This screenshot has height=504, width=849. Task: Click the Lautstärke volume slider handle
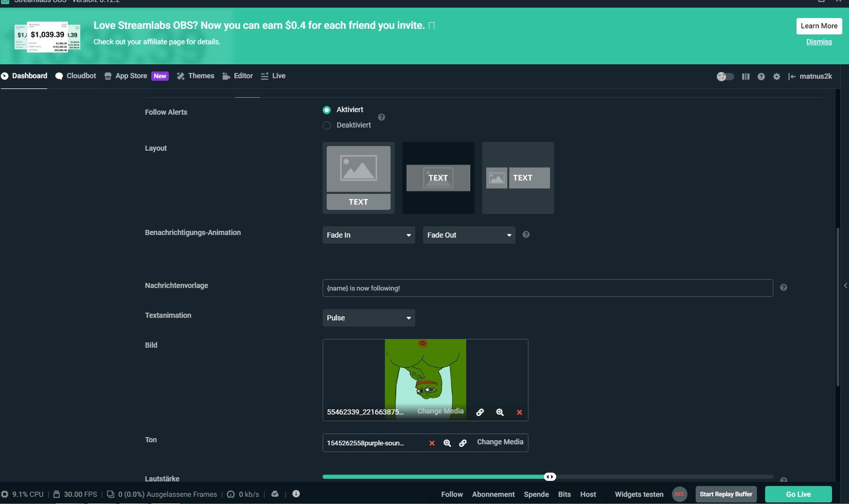click(550, 477)
